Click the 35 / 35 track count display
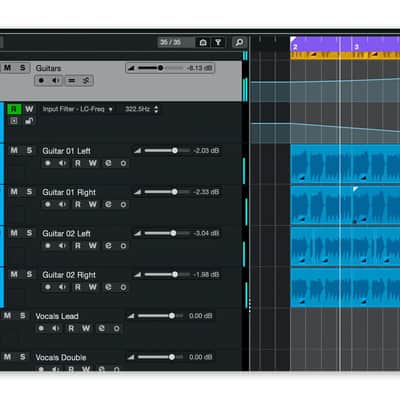Image resolution: width=400 pixels, height=400 pixels. (x=176, y=42)
